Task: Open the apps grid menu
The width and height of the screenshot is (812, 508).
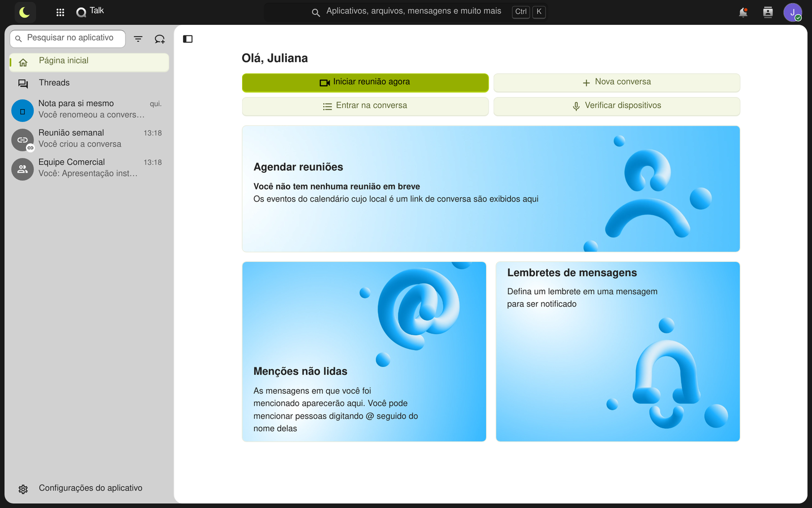Action: coord(60,12)
